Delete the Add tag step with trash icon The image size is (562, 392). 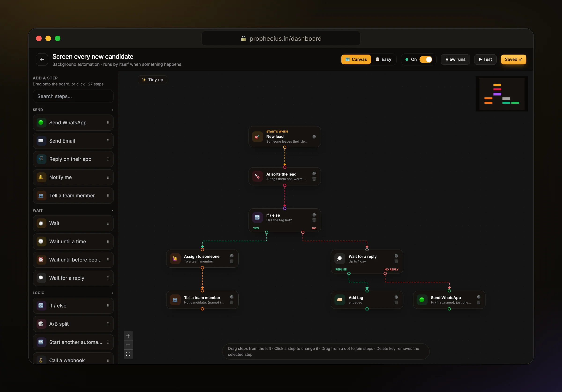click(396, 302)
